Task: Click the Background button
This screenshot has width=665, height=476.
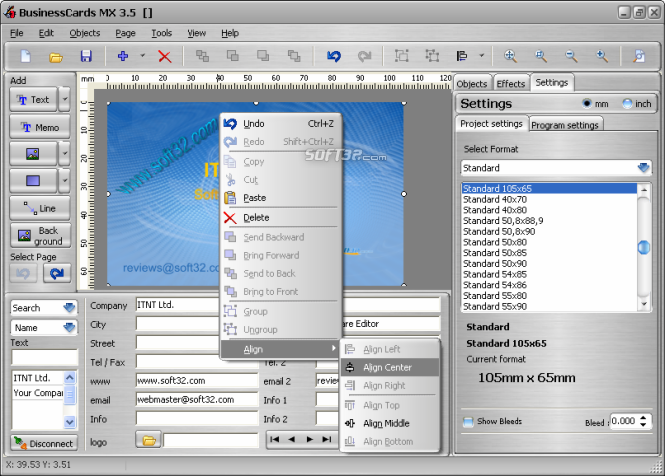Action: click(x=40, y=236)
